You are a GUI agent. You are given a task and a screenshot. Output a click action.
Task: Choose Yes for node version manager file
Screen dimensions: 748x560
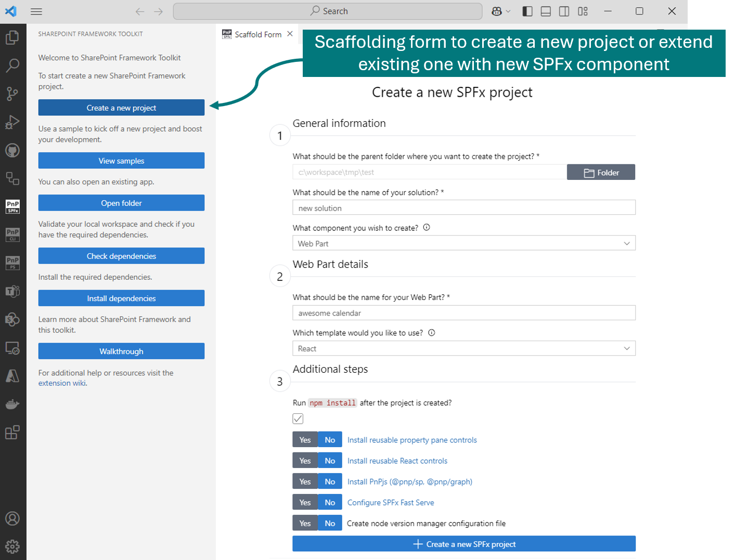click(305, 523)
